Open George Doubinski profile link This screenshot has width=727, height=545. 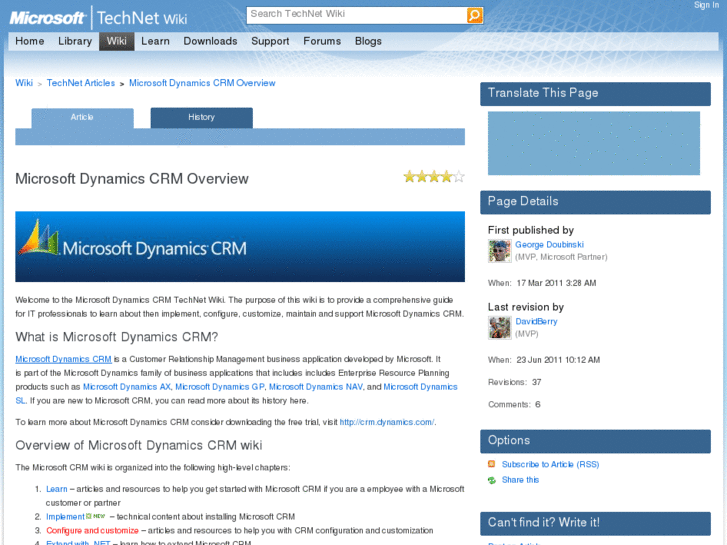click(549, 244)
